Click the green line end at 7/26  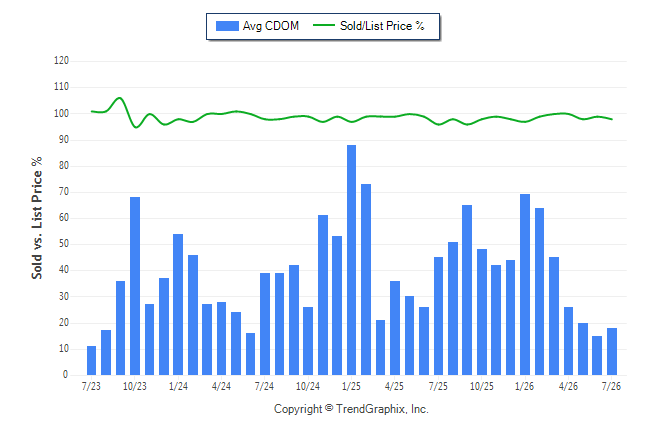(x=612, y=119)
